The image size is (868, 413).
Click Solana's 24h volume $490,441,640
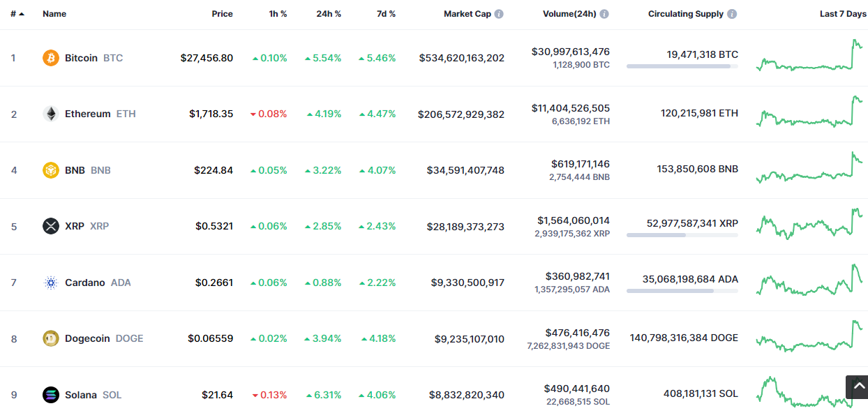pos(577,389)
